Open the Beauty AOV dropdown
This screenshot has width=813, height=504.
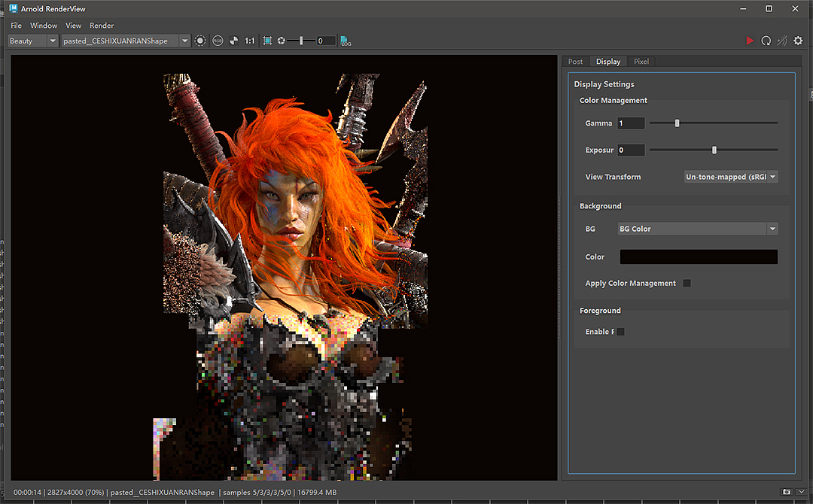point(32,41)
